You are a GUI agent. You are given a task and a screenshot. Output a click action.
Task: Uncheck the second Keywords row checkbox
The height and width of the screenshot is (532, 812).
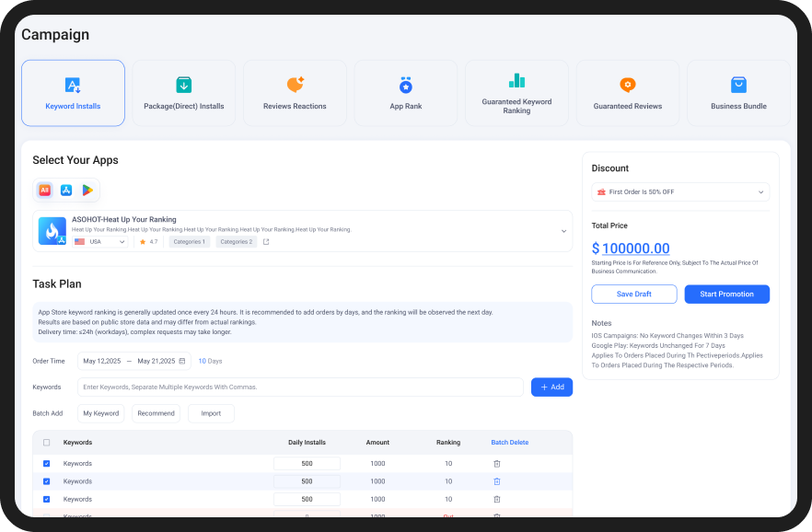[x=47, y=481]
